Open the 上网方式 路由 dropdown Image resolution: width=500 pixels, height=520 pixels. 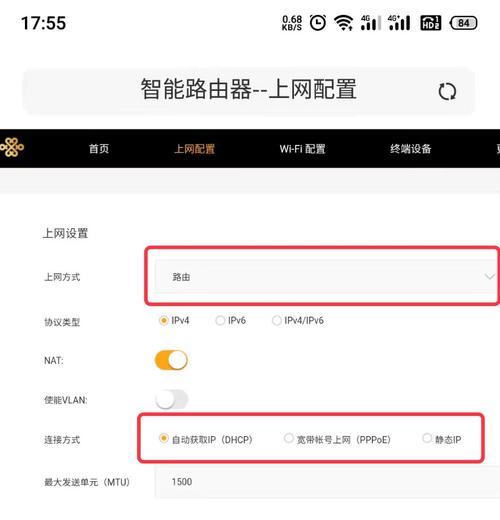(327, 277)
